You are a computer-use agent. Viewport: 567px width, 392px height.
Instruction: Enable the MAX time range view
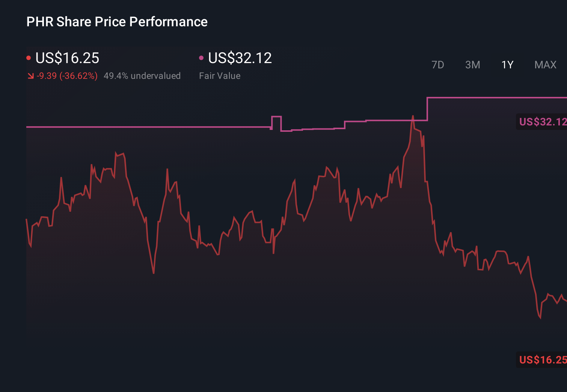[x=545, y=65]
